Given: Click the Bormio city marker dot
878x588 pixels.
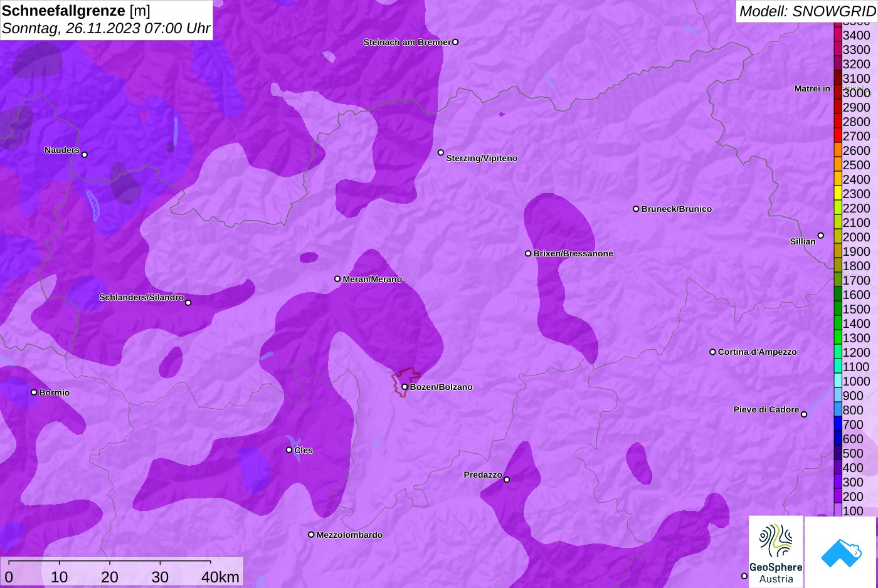Looking at the screenshot, I should point(34,392).
